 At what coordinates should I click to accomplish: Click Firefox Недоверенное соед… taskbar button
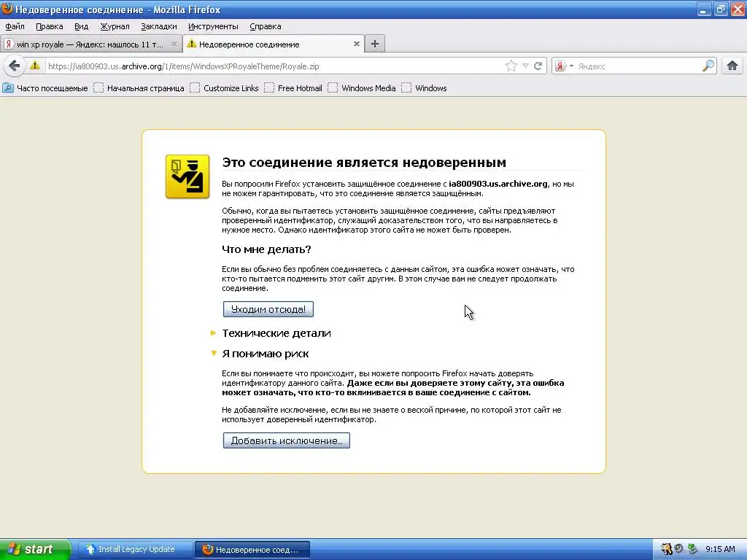tap(252, 550)
